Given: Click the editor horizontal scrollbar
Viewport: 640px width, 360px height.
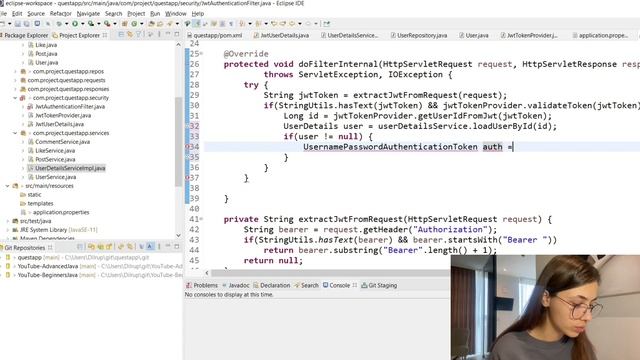Looking at the screenshot, I should click(x=331, y=273).
